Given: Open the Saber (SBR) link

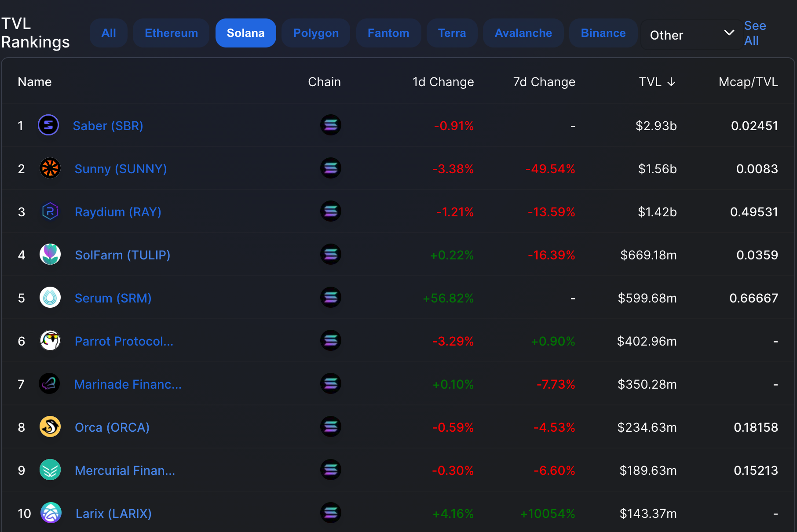Looking at the screenshot, I should pos(108,126).
